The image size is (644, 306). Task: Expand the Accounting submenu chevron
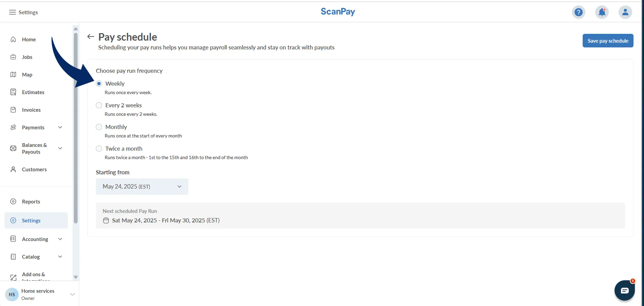60,239
